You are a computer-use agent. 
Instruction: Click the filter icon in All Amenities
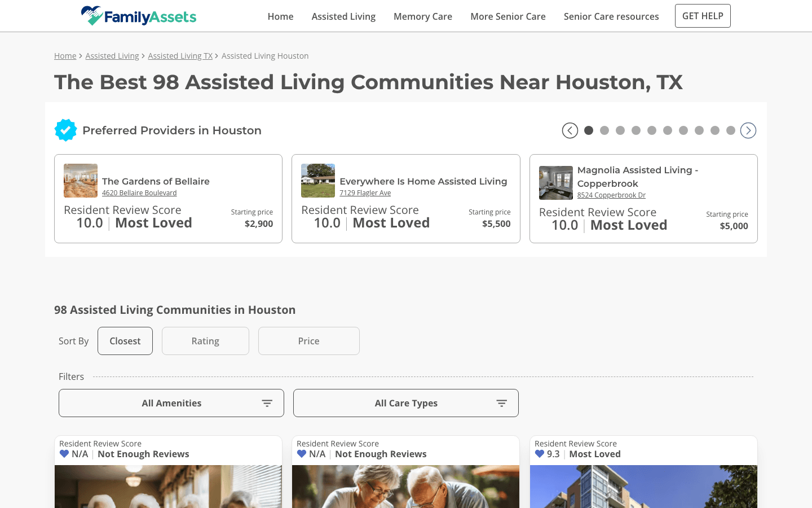pos(267,403)
